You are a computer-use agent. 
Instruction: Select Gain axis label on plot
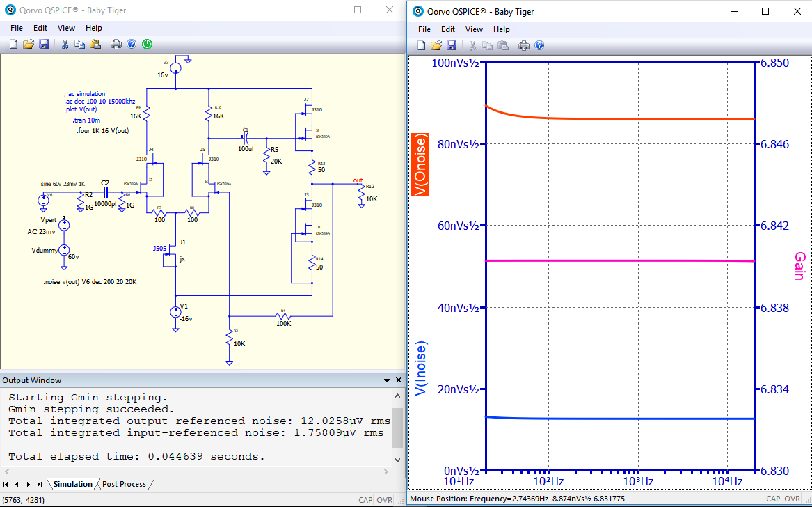pyautogui.click(x=801, y=265)
